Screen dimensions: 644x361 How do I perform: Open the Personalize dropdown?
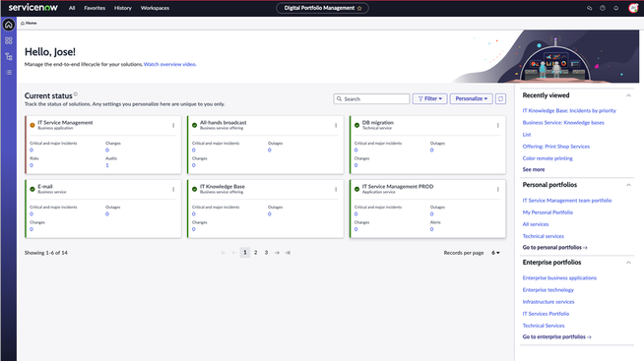click(471, 99)
